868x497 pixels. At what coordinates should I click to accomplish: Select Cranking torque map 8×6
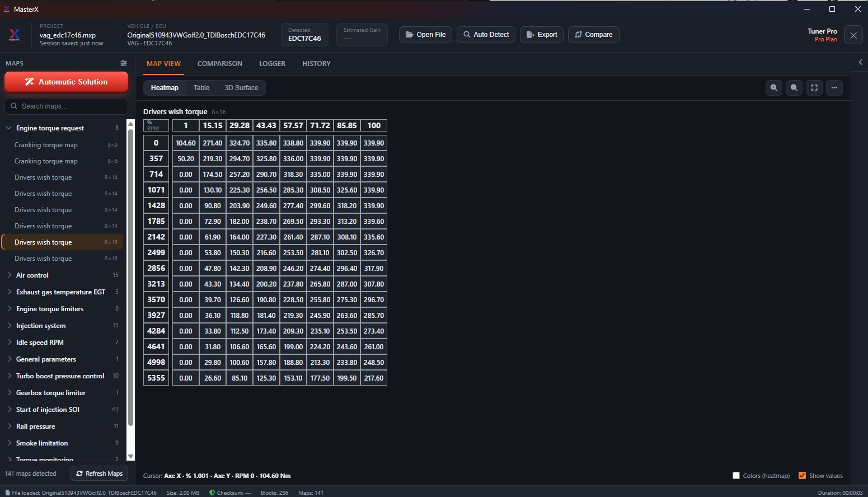click(x=63, y=161)
